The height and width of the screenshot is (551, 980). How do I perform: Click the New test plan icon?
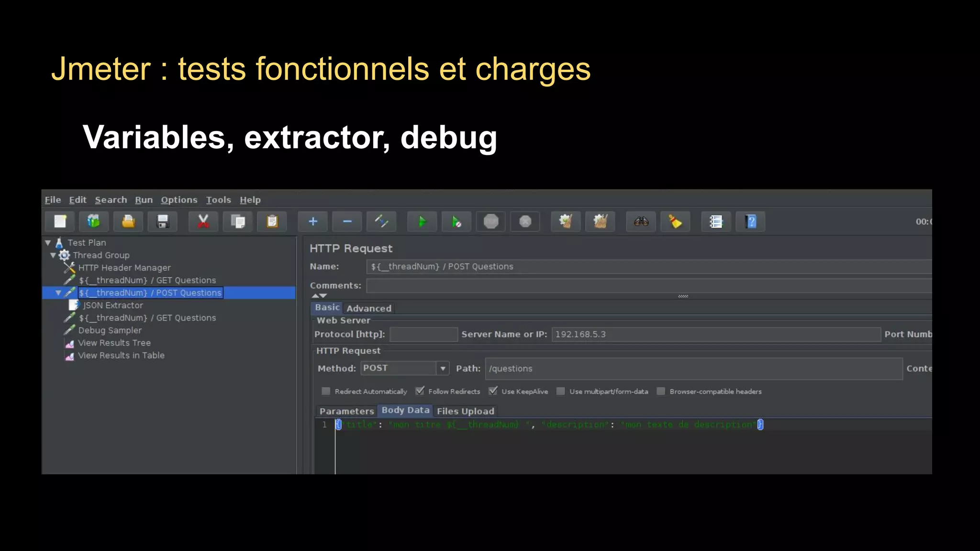click(x=60, y=221)
